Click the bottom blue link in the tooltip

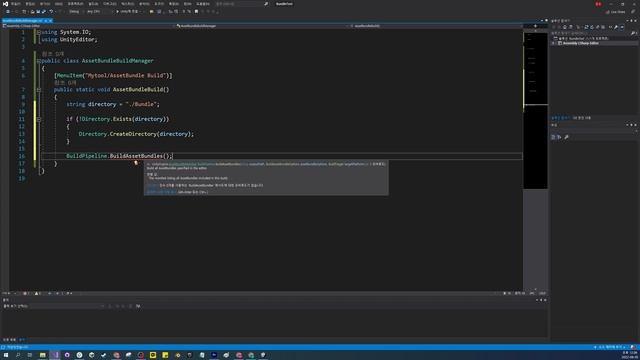(x=162, y=192)
